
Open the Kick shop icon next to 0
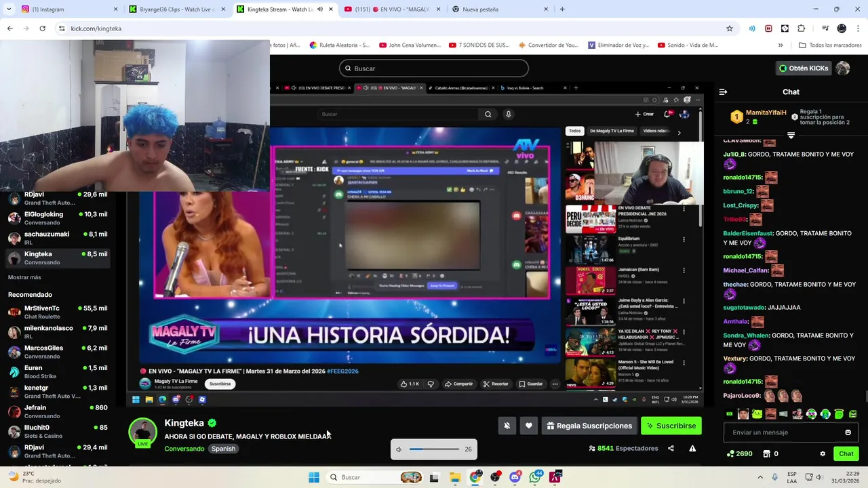pyautogui.click(x=767, y=453)
